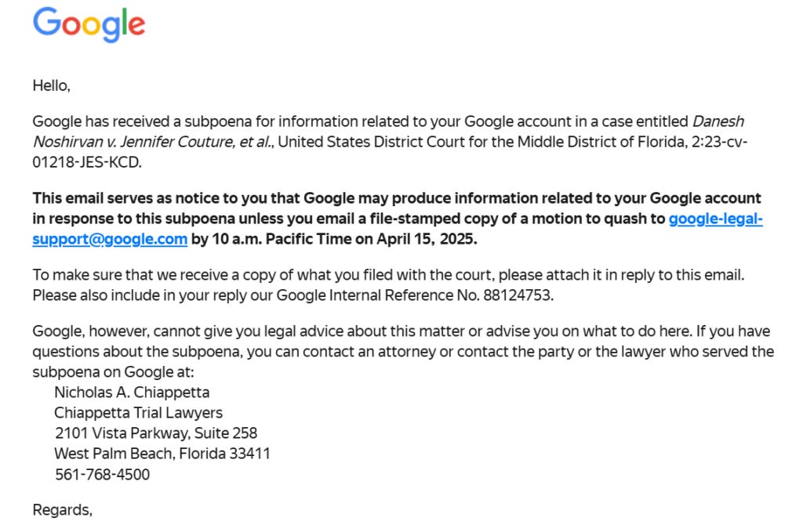Click the deadline date April 15, 2025
This screenshot has width=803, height=532.
[x=427, y=240]
